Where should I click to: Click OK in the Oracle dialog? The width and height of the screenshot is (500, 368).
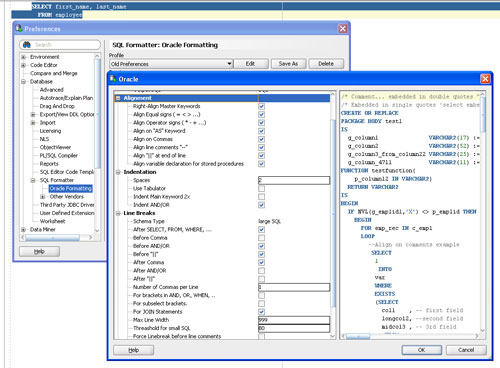422,350
